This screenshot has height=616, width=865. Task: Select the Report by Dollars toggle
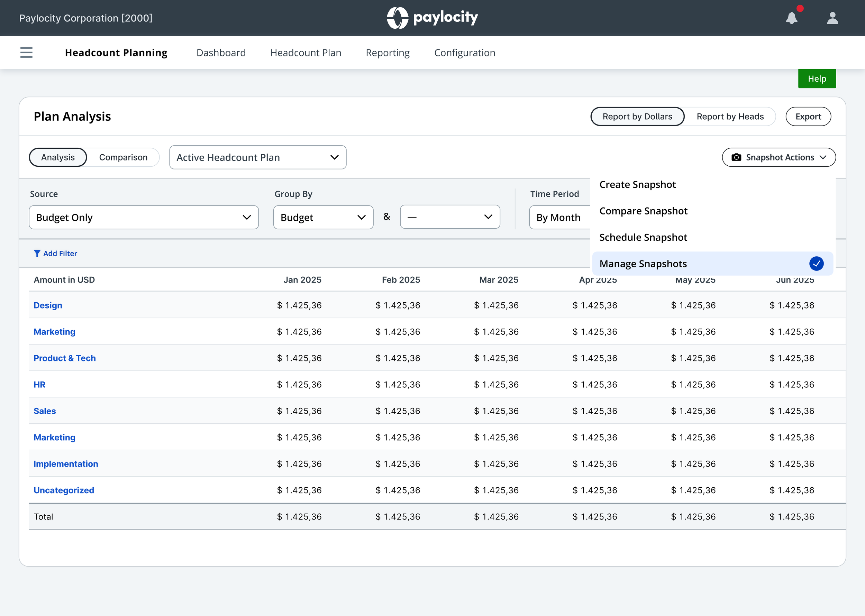(637, 117)
